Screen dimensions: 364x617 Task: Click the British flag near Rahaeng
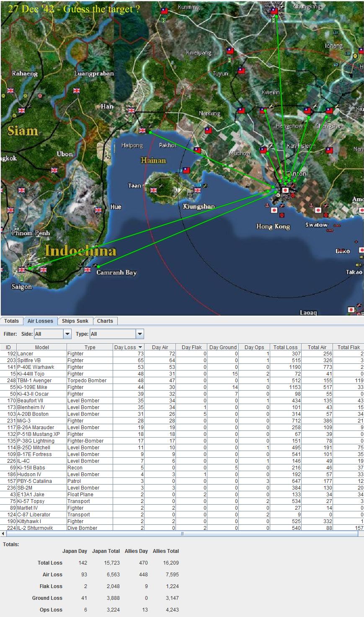point(10,91)
